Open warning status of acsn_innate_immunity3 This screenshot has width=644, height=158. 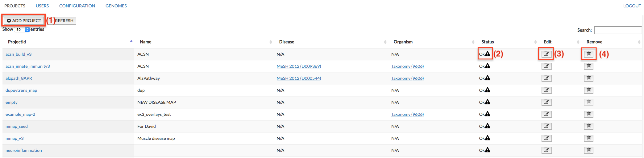tap(487, 66)
